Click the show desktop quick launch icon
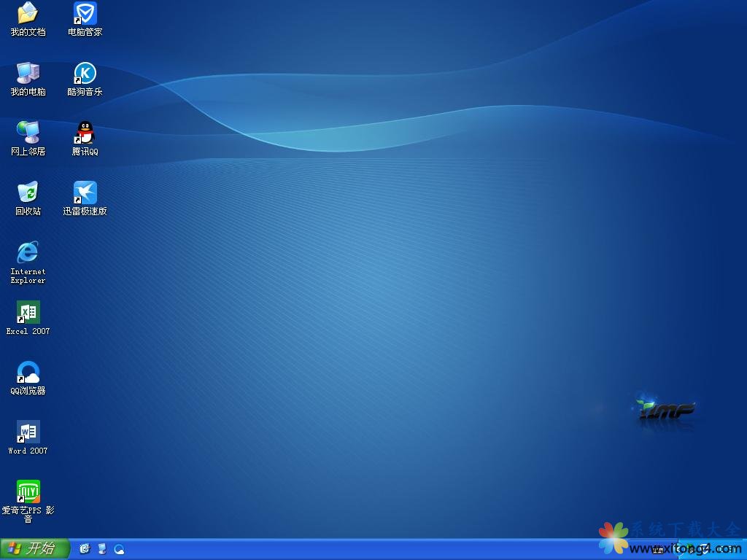747x560 pixels. 102,549
